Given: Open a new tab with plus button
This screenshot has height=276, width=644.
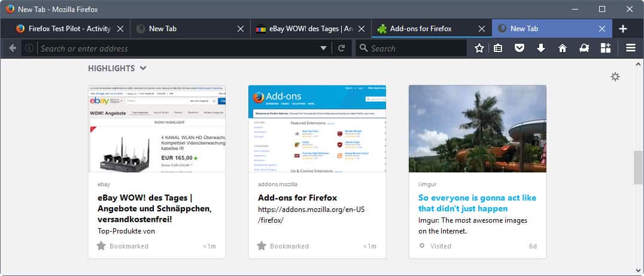Looking at the screenshot, I should (623, 29).
